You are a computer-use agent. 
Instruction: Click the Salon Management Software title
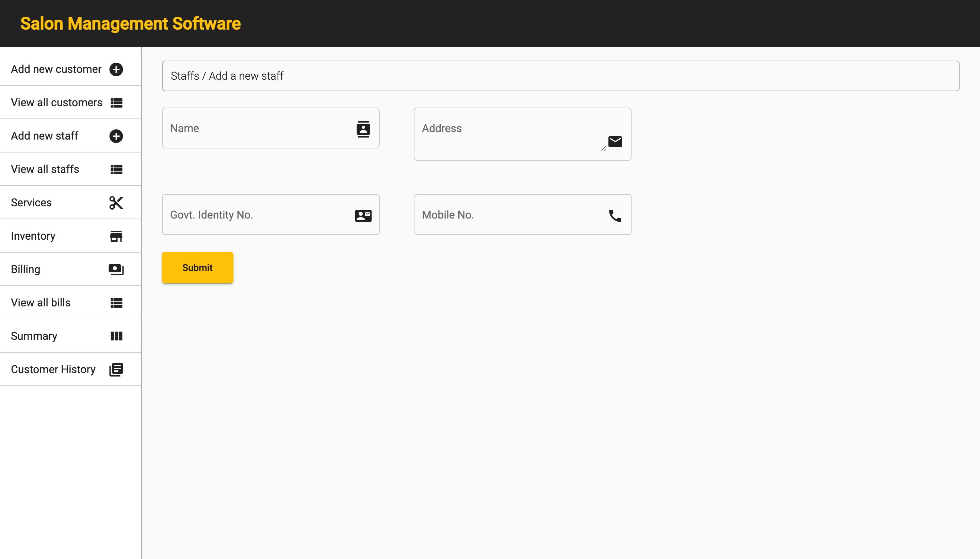coord(130,24)
